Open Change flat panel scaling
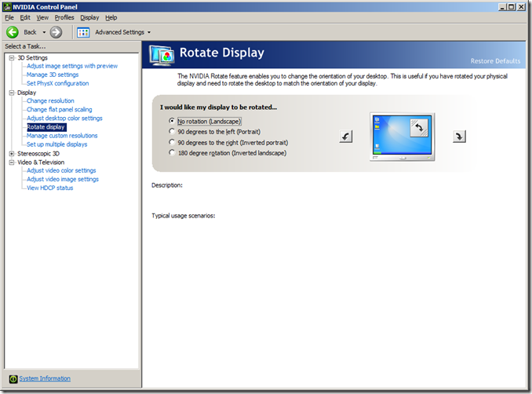532x394 pixels. click(x=60, y=110)
